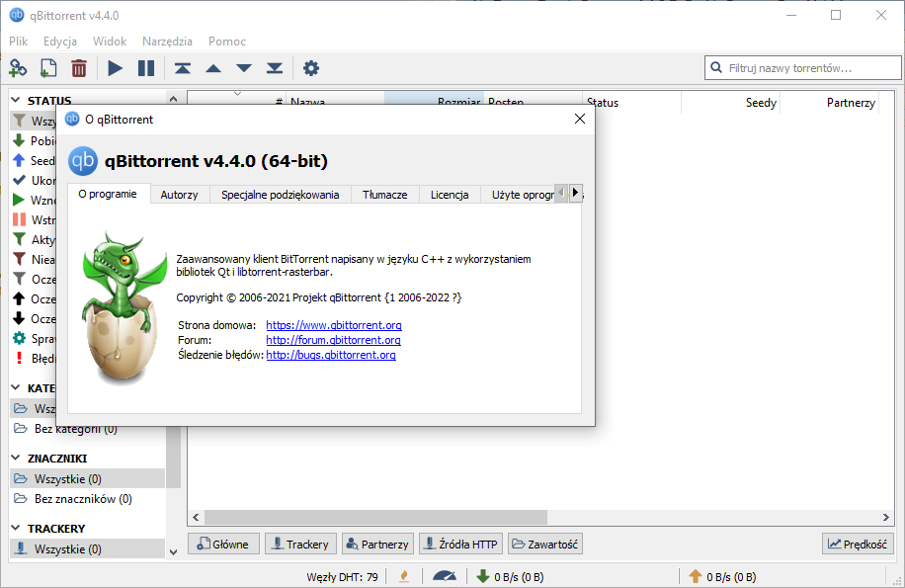Click the downloading filter green arrow icon
905x588 pixels.
[x=19, y=140]
